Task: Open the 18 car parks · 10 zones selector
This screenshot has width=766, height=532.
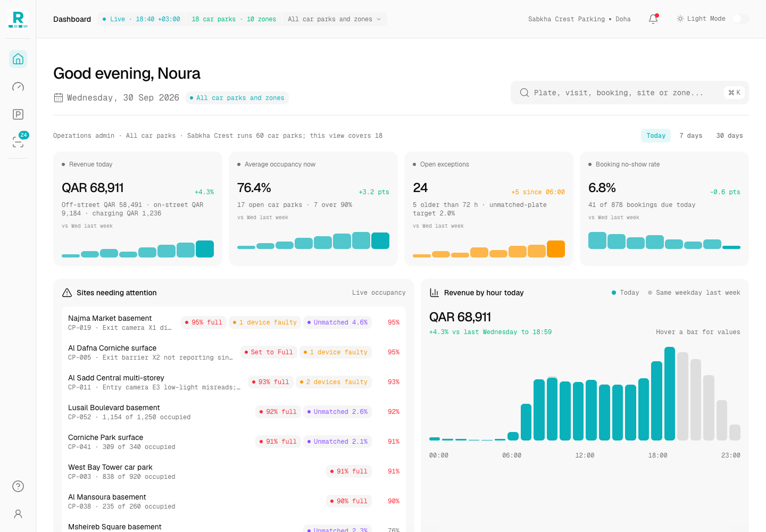Action: pyautogui.click(x=234, y=19)
